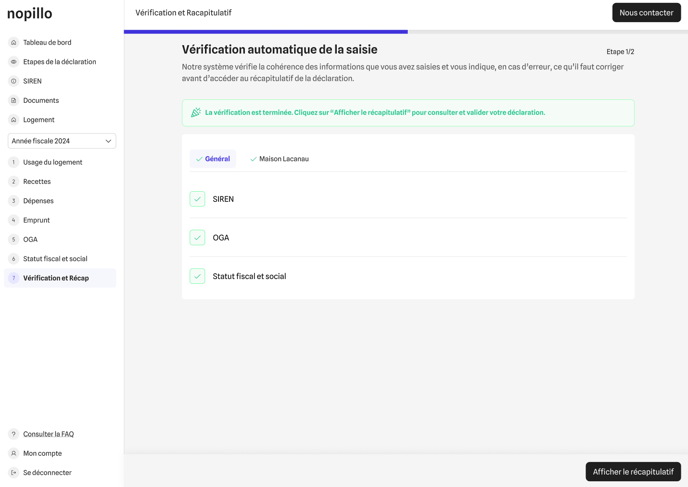688x487 pixels.
Task: Switch to the Maison Lacanau tab
Action: point(279,159)
